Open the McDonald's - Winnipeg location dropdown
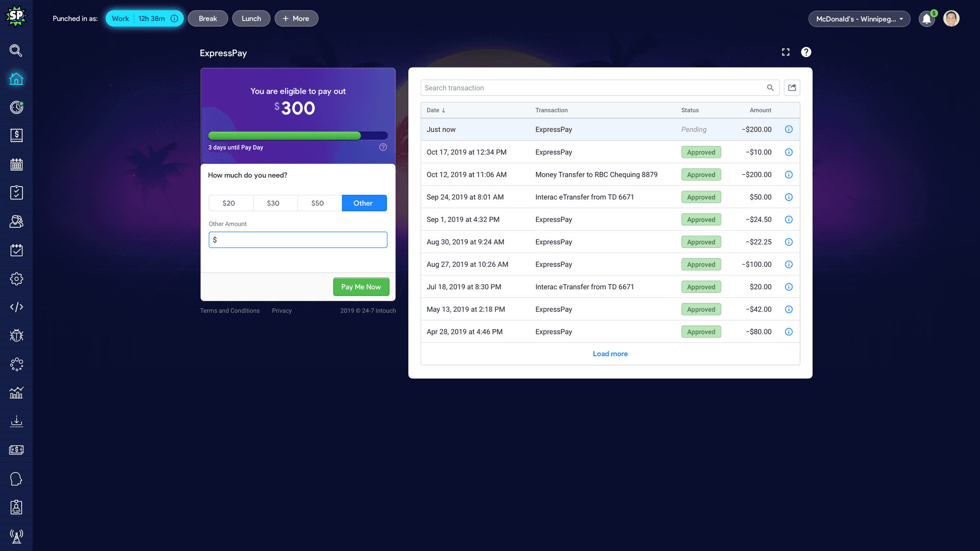The image size is (980, 551). tap(859, 19)
